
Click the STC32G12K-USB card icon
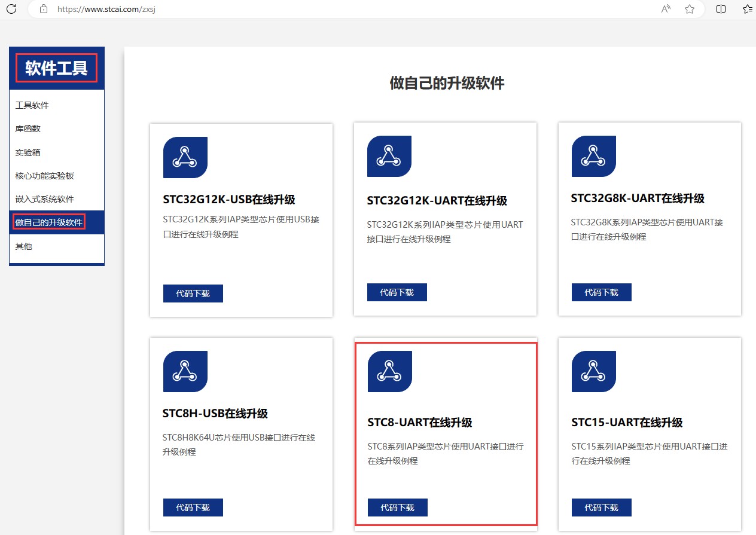pyautogui.click(x=185, y=157)
